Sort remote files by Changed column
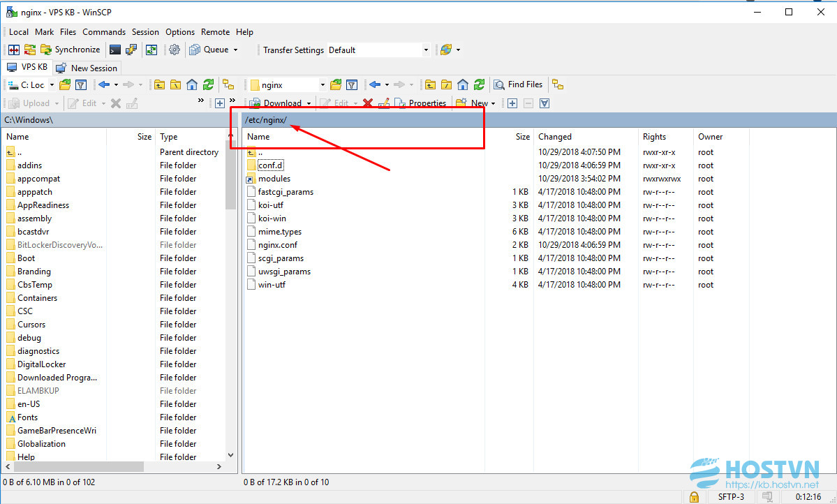 tap(586, 137)
